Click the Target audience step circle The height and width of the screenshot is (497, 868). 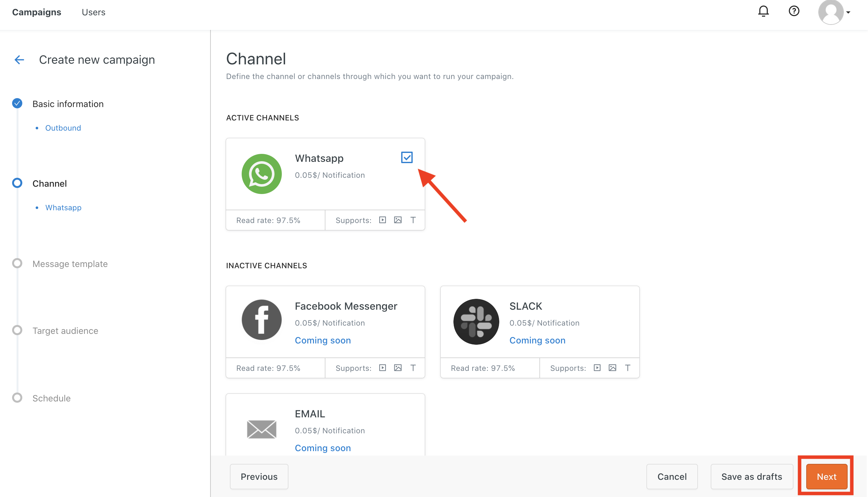(x=17, y=330)
